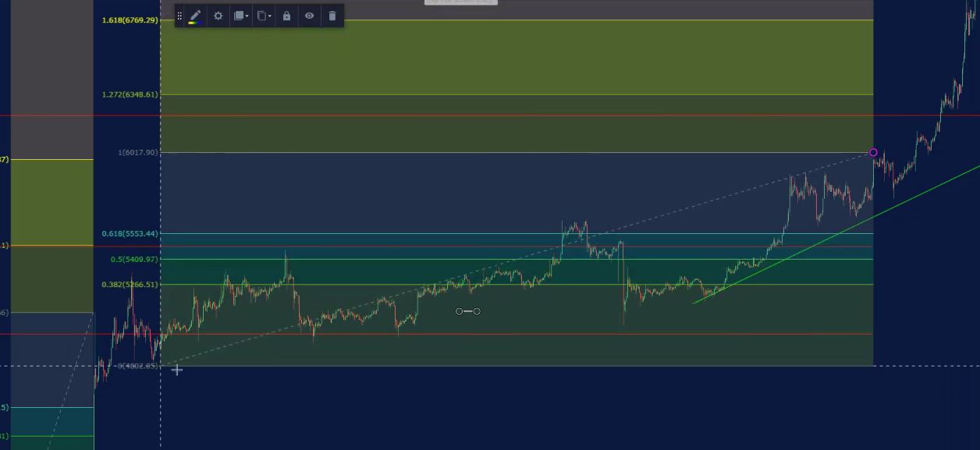This screenshot has height=450, width=980.
Task: Delete the drawing with trash icon
Action: pos(332,16)
